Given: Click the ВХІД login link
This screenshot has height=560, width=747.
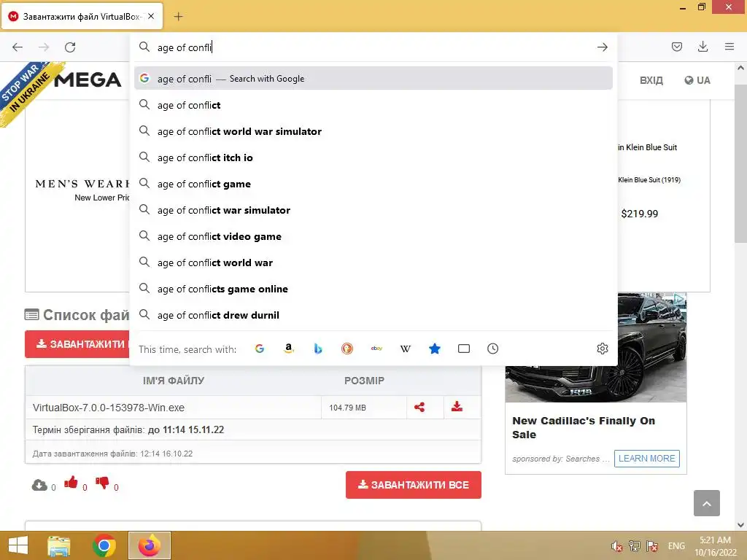Looking at the screenshot, I should 651,80.
